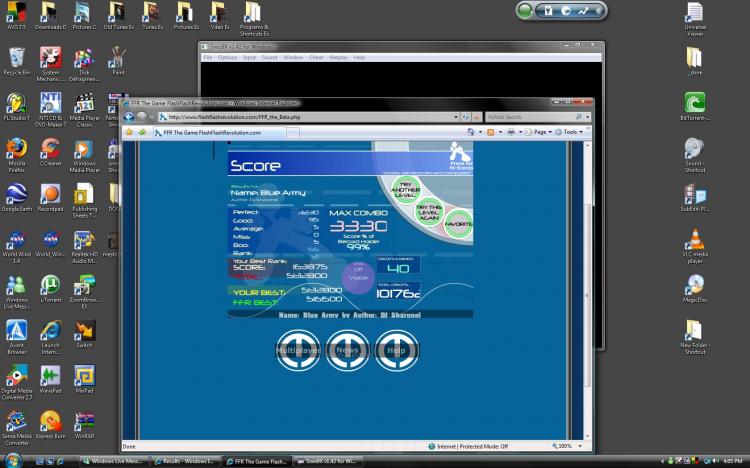Image resolution: width=750 pixels, height=468 pixels.
Task: Click the Internet Explorer back arrow
Action: coord(130,116)
